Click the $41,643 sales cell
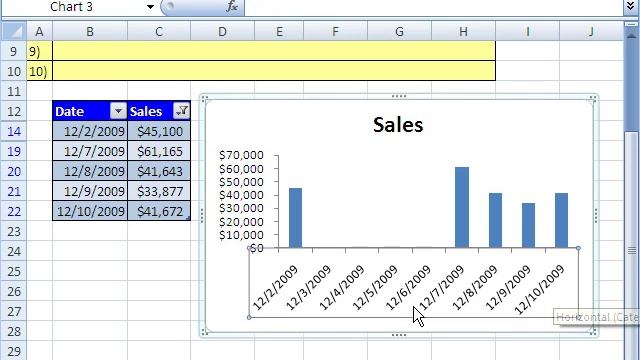The image size is (640, 360). 159,171
